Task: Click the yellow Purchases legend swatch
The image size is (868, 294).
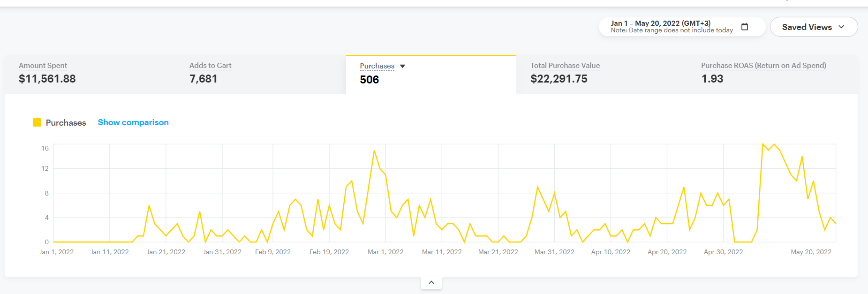Action: pyautogui.click(x=37, y=122)
